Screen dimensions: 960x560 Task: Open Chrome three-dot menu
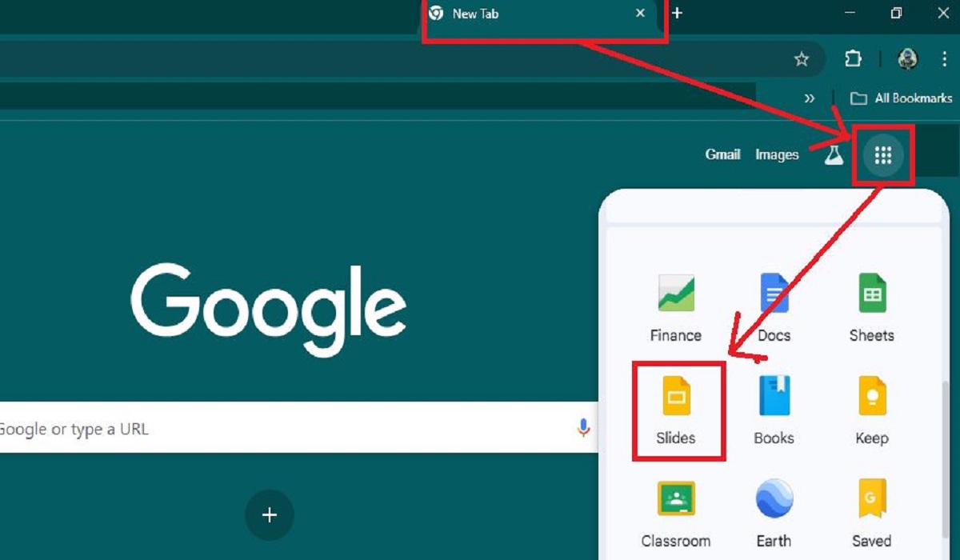(945, 59)
